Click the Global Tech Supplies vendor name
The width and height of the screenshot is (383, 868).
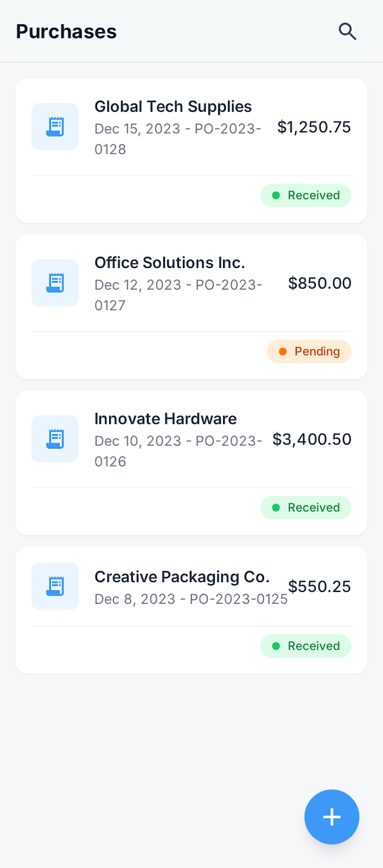(x=173, y=106)
